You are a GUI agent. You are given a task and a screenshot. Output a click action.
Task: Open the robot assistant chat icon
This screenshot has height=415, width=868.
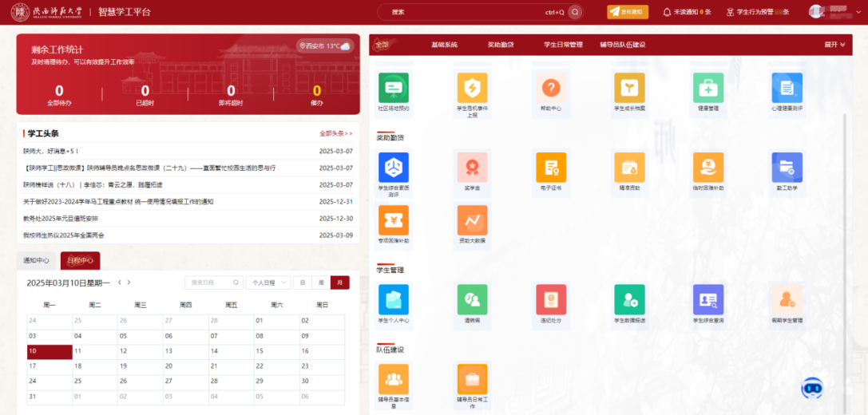[x=811, y=387]
